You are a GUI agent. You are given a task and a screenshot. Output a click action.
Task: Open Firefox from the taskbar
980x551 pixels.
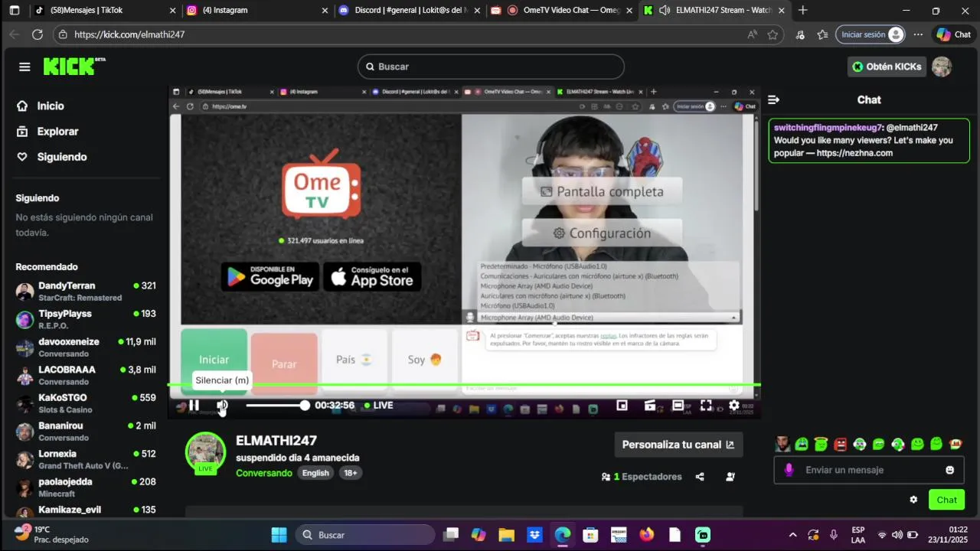click(647, 535)
